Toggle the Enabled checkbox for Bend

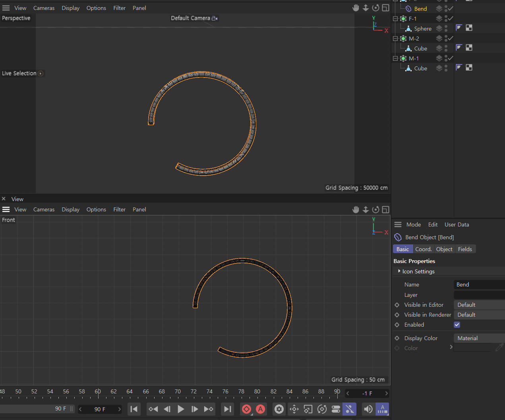pos(457,325)
